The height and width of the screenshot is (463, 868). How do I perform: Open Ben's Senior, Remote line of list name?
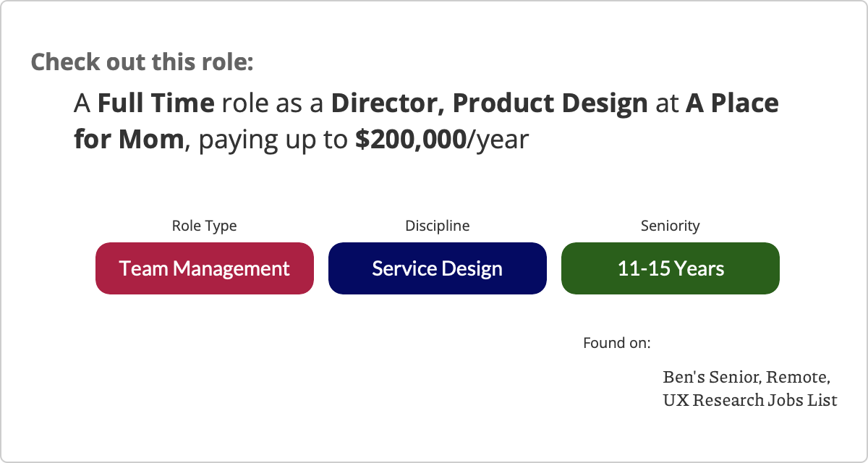click(x=746, y=377)
